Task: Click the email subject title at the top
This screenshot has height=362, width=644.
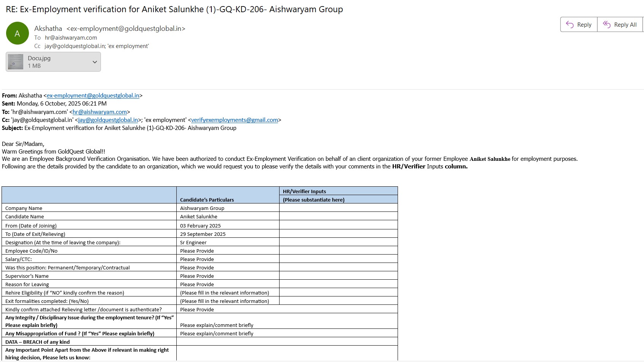Action: coord(174,9)
